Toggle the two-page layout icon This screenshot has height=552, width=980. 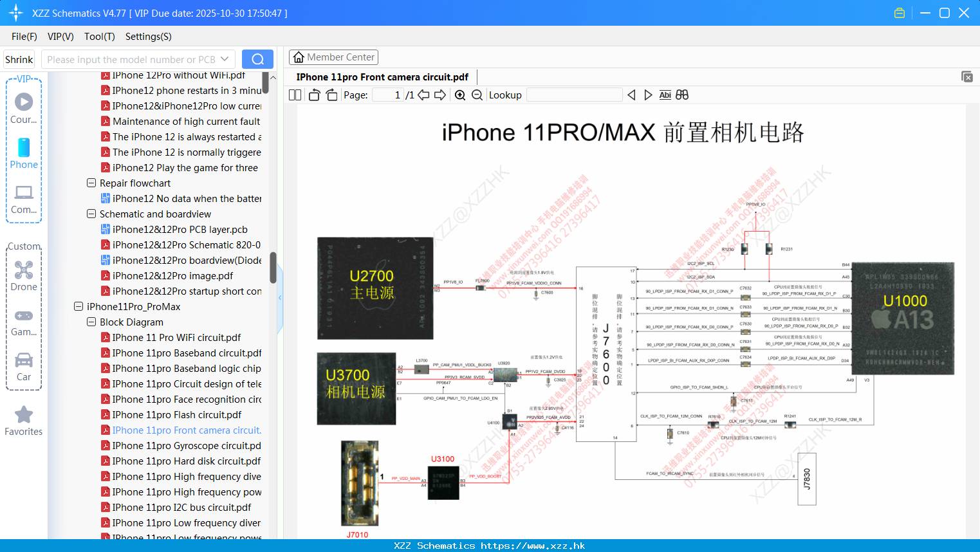pos(295,95)
